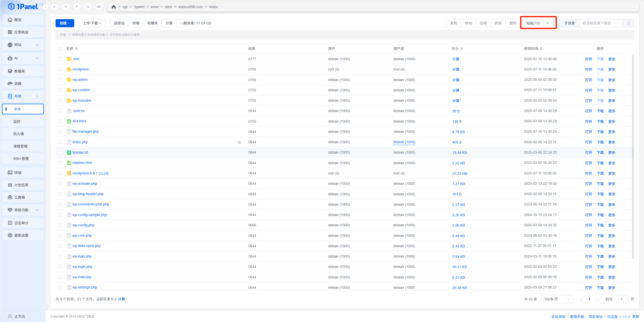Click the back navigation arrow
The image size is (644, 322).
[55, 7]
